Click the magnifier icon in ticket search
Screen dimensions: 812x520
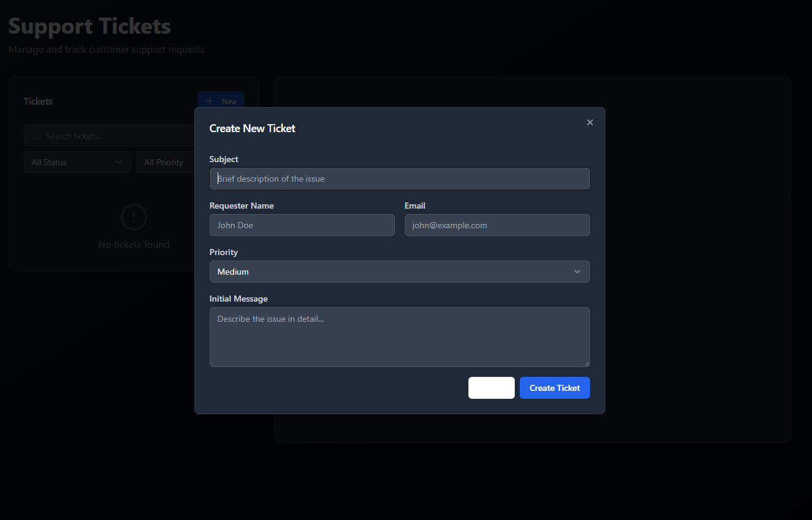pos(36,136)
